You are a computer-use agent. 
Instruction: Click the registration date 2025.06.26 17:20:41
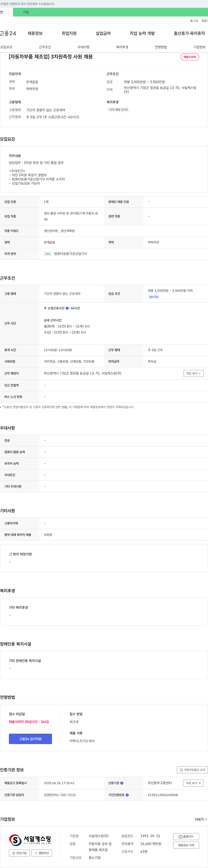59,783
